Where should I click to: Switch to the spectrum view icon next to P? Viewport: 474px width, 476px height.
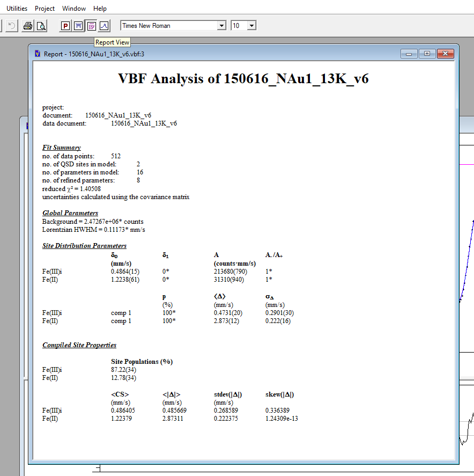point(78,26)
